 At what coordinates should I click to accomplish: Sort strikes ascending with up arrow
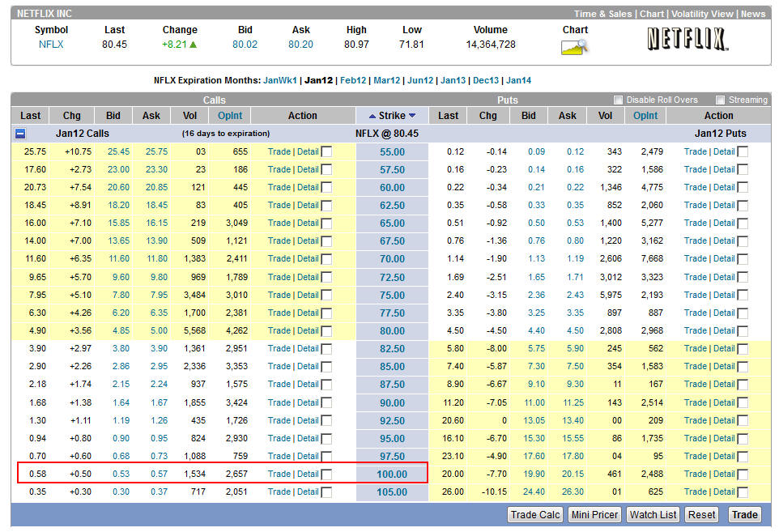pyautogui.click(x=372, y=116)
